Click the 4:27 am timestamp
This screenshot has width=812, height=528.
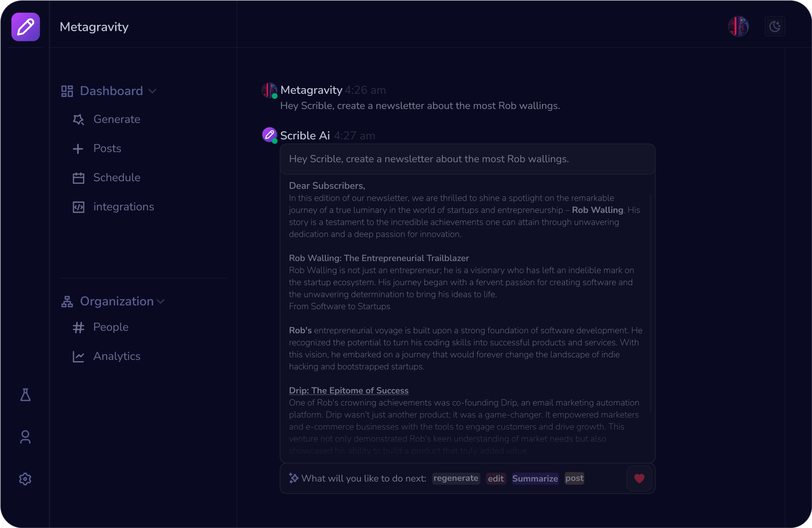point(354,136)
